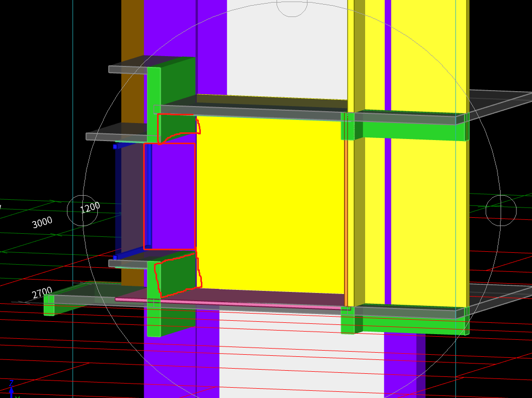Grab the right orbit handle circle
The image size is (532, 398).
[x=501, y=211]
